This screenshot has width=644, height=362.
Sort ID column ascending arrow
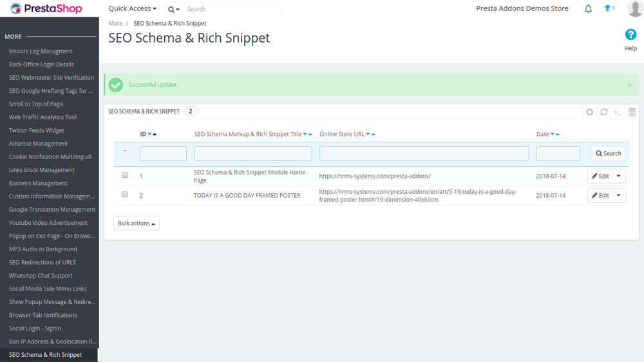[155, 134]
